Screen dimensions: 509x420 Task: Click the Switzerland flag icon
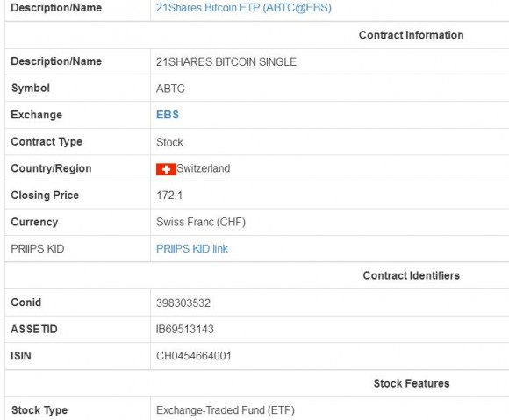166,169
